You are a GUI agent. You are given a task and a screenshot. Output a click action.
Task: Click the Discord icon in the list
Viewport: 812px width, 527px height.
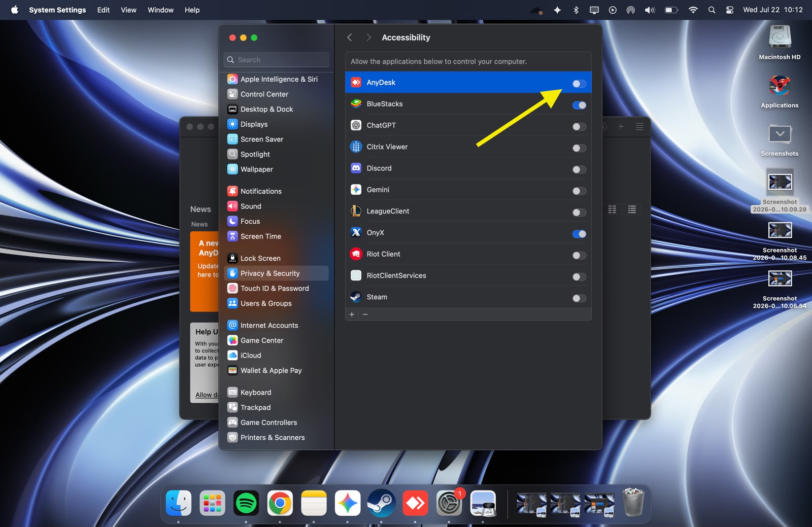coord(356,168)
